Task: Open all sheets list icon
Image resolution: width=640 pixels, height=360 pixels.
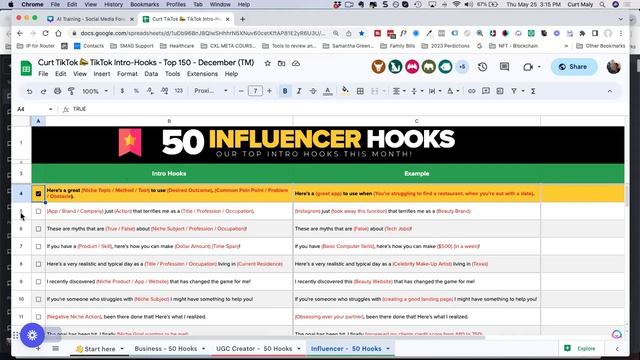Action: (56, 349)
